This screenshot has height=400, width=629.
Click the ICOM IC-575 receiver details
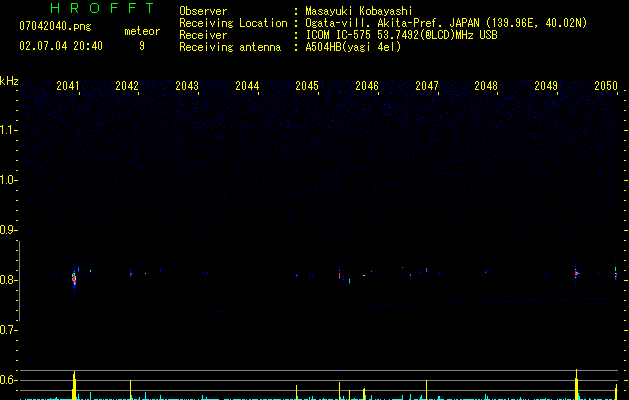click(402, 35)
